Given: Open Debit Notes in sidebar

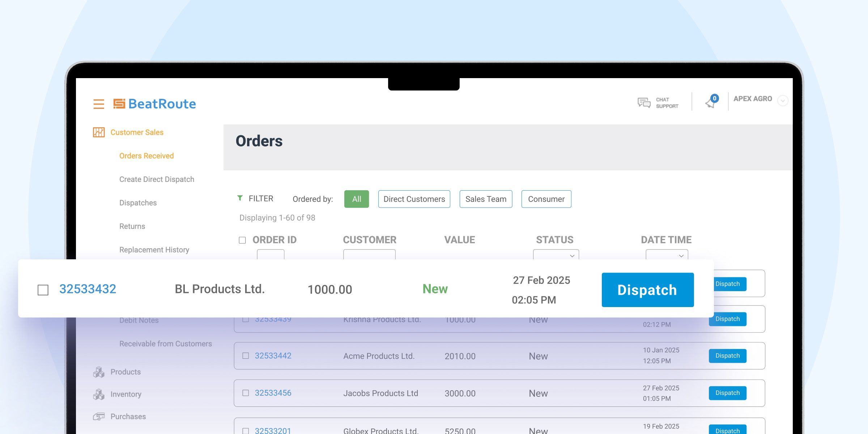Looking at the screenshot, I should point(139,320).
